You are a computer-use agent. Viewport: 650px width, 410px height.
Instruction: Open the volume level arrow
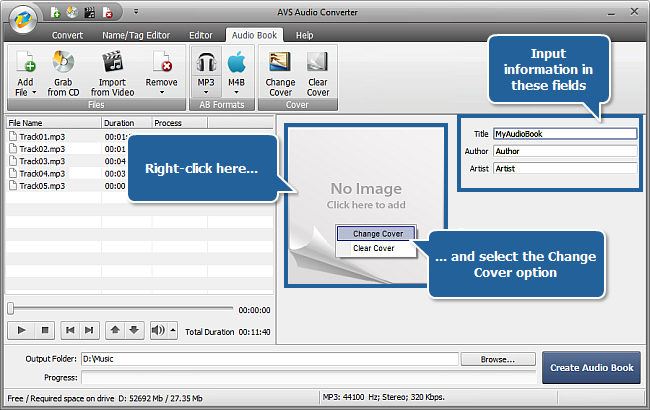click(173, 330)
